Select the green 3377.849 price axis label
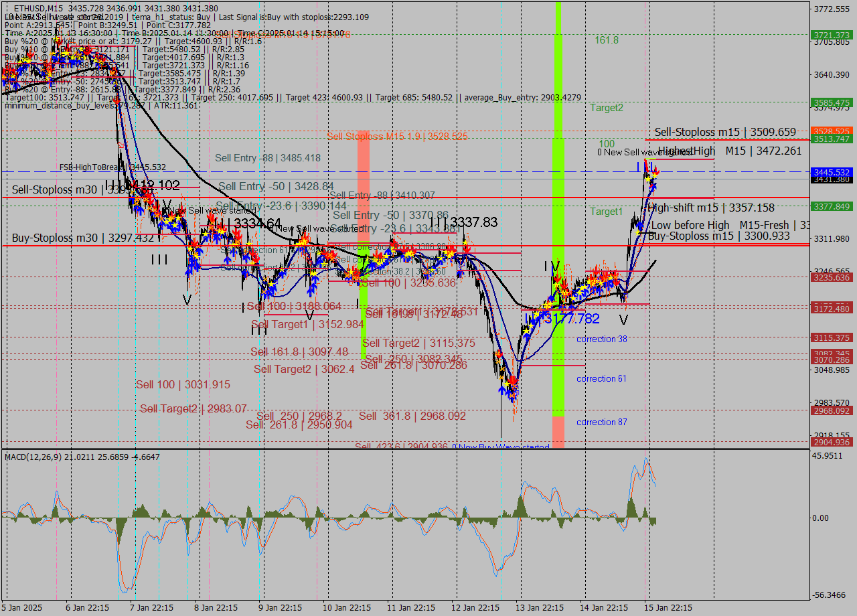The image size is (857, 616). click(x=831, y=206)
